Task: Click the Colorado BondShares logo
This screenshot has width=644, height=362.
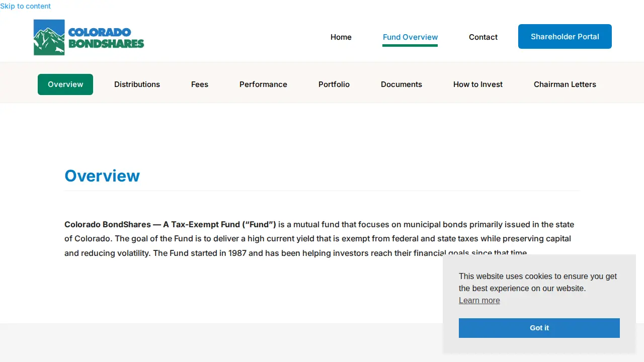Action: [89, 37]
